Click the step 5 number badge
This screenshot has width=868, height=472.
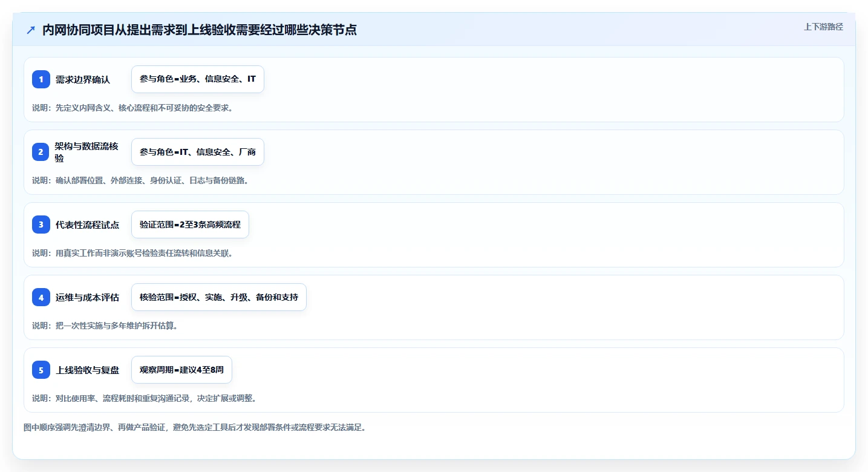click(41, 370)
